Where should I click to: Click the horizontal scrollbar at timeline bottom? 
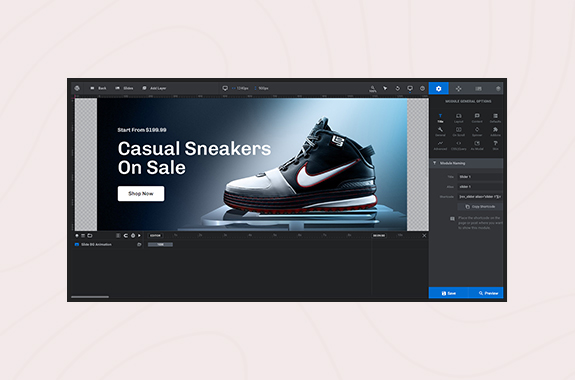[x=90, y=297]
